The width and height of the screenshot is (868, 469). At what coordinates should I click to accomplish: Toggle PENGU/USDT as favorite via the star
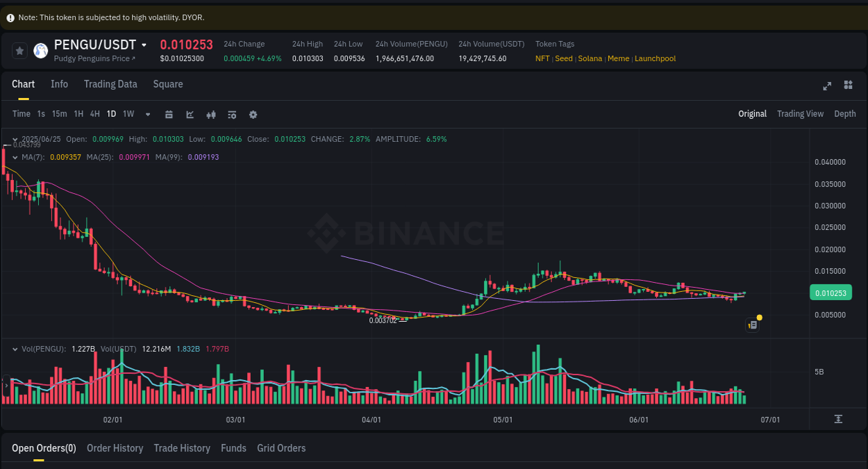coord(19,50)
